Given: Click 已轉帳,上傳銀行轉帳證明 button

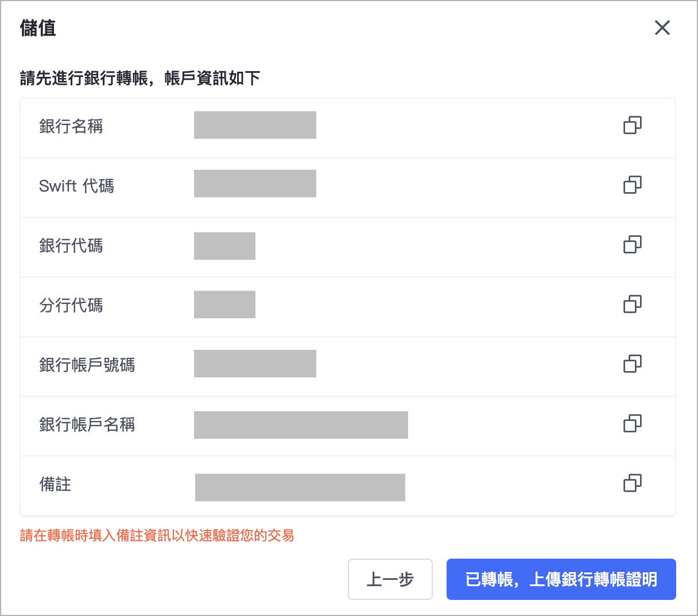Looking at the screenshot, I should 561,579.
